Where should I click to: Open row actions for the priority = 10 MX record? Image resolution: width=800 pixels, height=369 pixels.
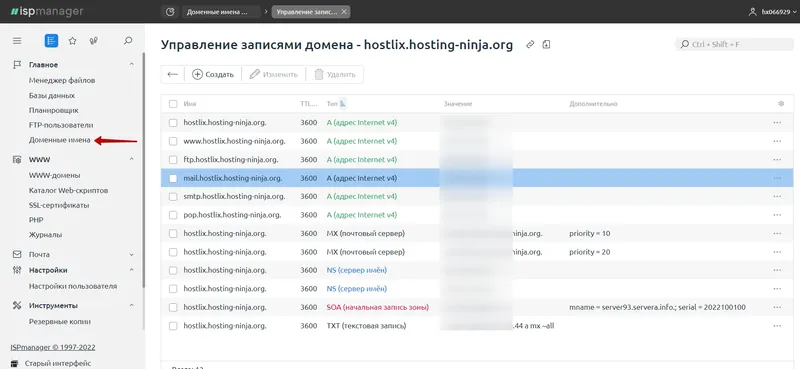[777, 233]
